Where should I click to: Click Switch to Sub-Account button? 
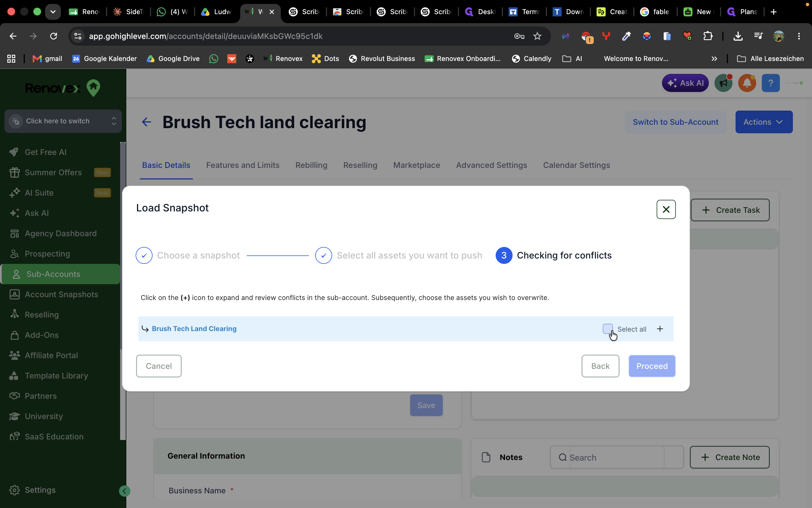click(675, 122)
